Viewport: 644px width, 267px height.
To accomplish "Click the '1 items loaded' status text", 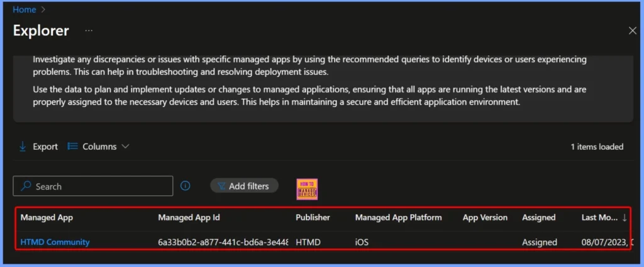I will pyautogui.click(x=597, y=147).
